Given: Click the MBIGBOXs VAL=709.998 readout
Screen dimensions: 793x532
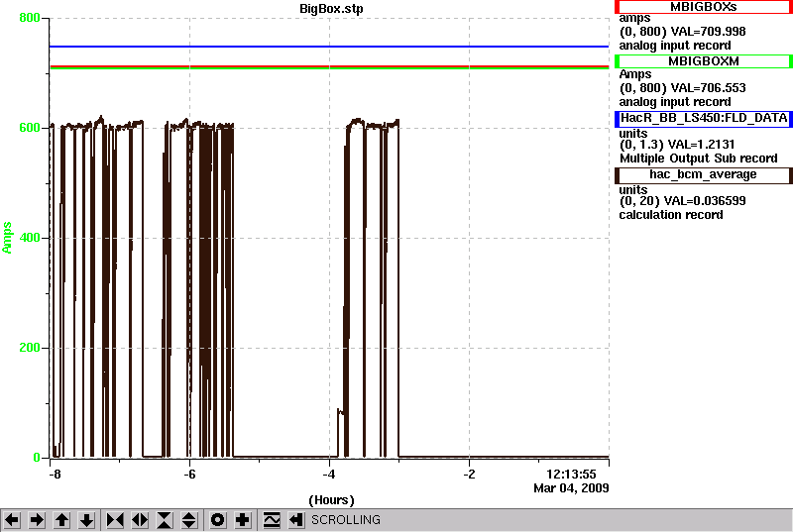Looking at the screenshot, I should 708,32.
